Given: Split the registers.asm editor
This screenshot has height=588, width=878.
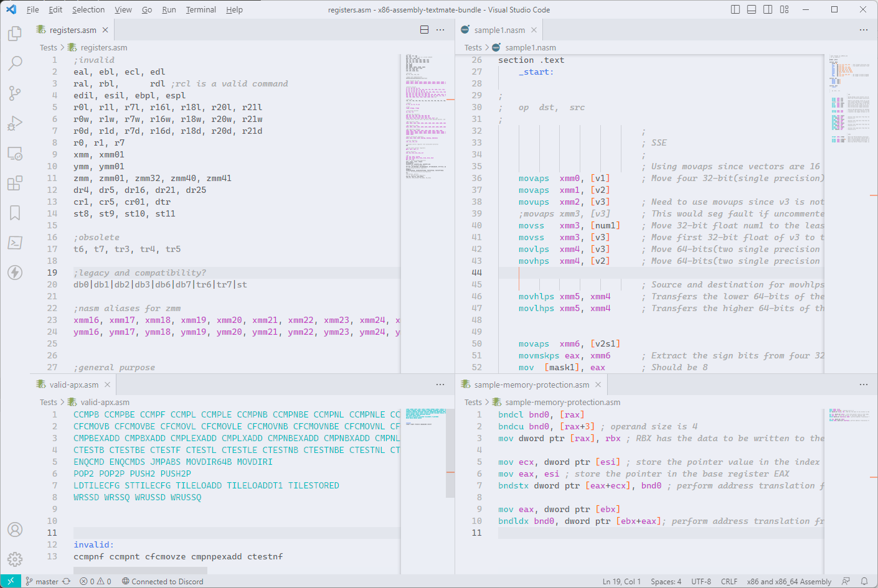Looking at the screenshot, I should (x=424, y=30).
